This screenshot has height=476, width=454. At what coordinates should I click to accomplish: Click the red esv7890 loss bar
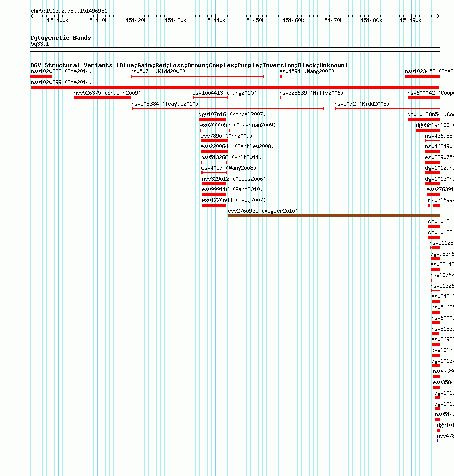click(x=214, y=141)
